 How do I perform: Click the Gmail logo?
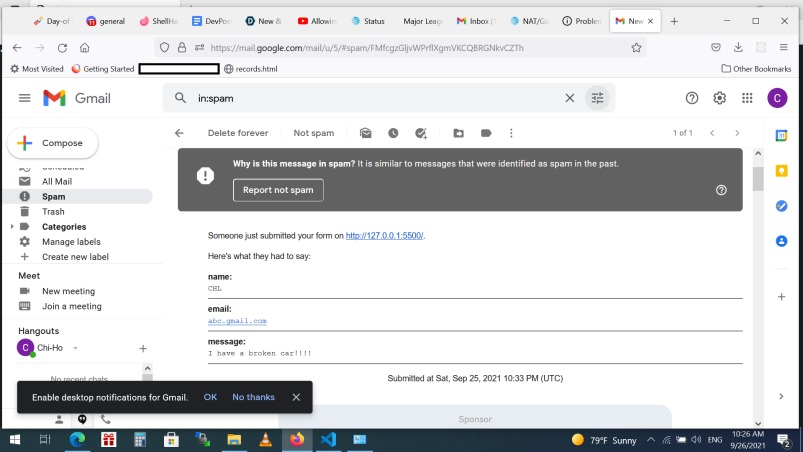click(x=77, y=98)
